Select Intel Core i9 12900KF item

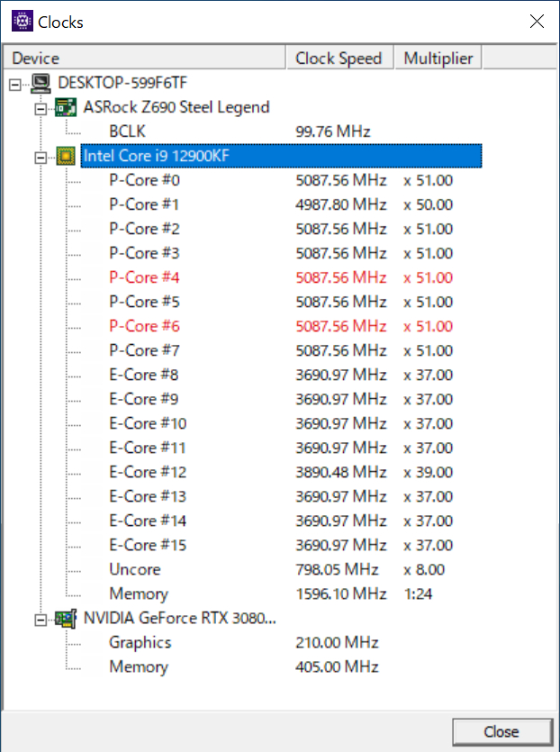tap(282, 156)
